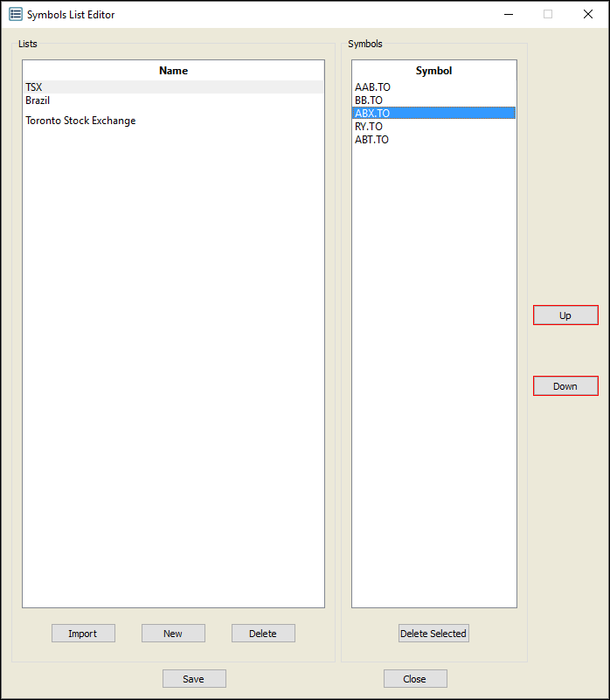Click the Symbols List Editor title bar icon
The width and height of the screenshot is (610, 700).
click(x=15, y=14)
